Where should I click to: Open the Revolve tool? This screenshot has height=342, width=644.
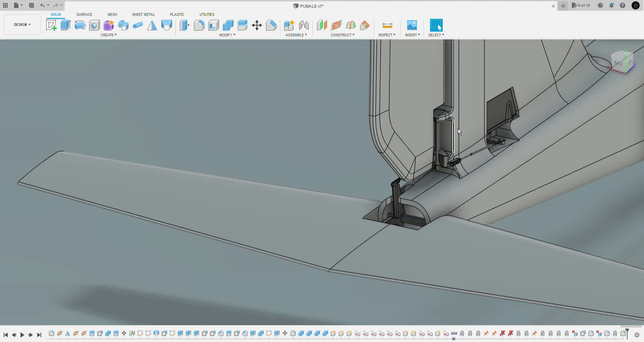click(79, 25)
